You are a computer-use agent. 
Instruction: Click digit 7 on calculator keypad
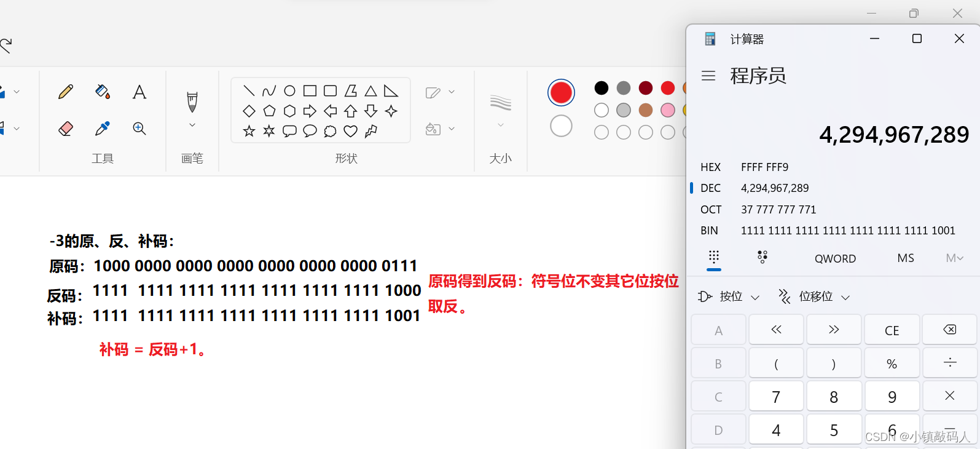776,397
